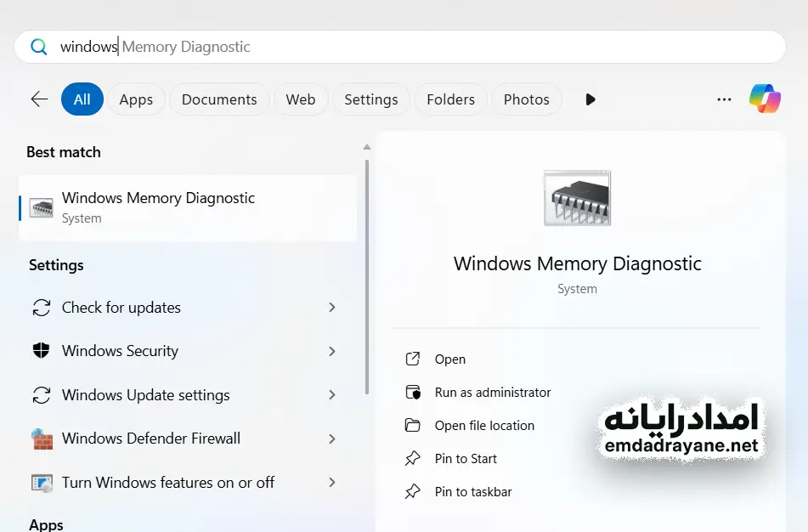This screenshot has height=532, width=808.
Task: Click the back arrow icon
Action: [x=38, y=99]
